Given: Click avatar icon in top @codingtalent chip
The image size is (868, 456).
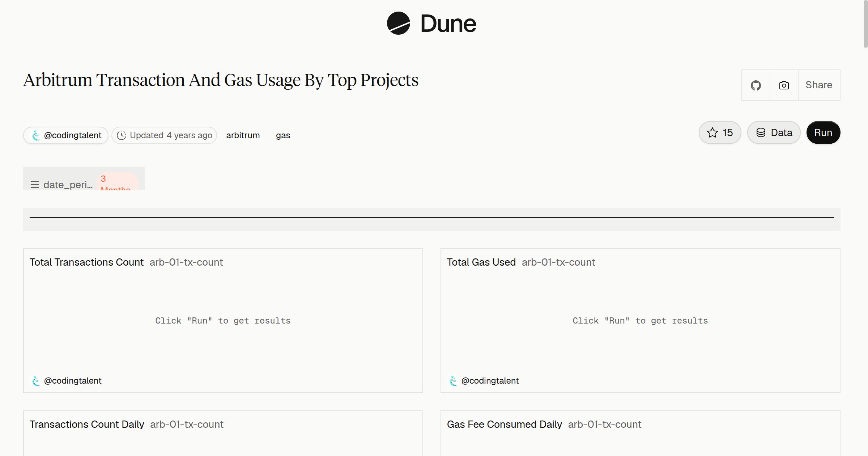Looking at the screenshot, I should 36,135.
